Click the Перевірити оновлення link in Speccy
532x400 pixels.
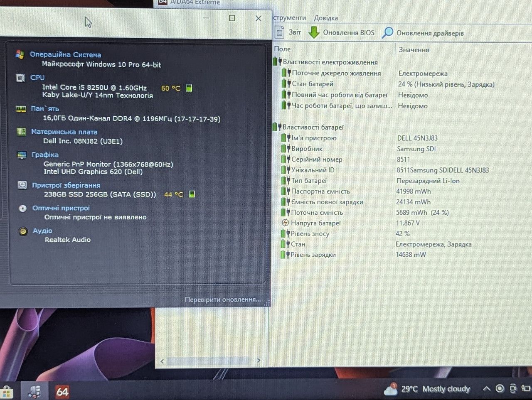coord(223,299)
